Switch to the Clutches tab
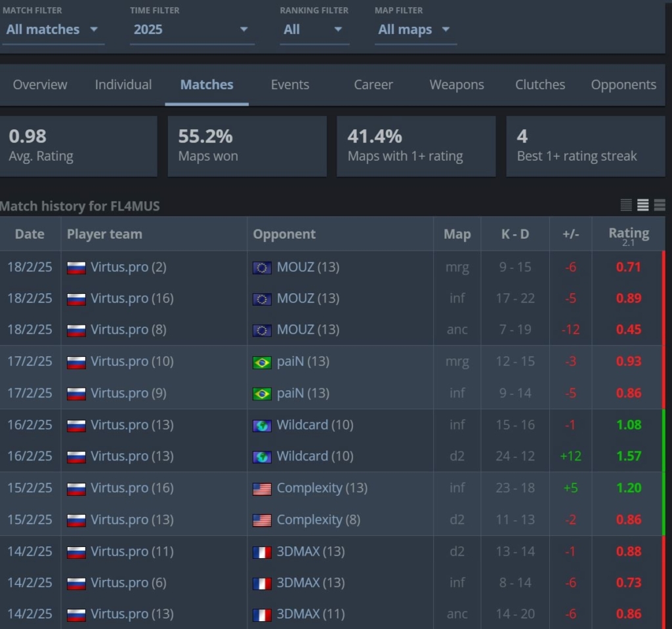 tap(539, 85)
